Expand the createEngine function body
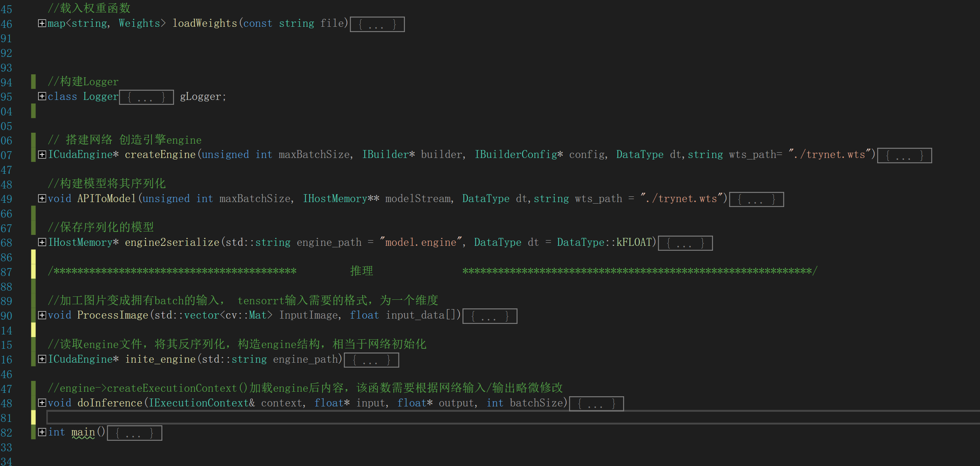Viewport: 980px width, 466px height. pyautogui.click(x=42, y=155)
